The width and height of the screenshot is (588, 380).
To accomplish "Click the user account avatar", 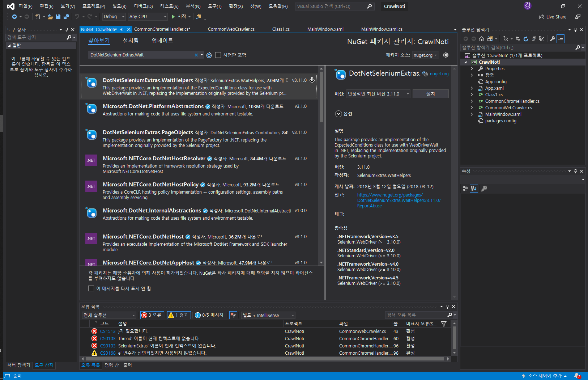I will coord(527,6).
